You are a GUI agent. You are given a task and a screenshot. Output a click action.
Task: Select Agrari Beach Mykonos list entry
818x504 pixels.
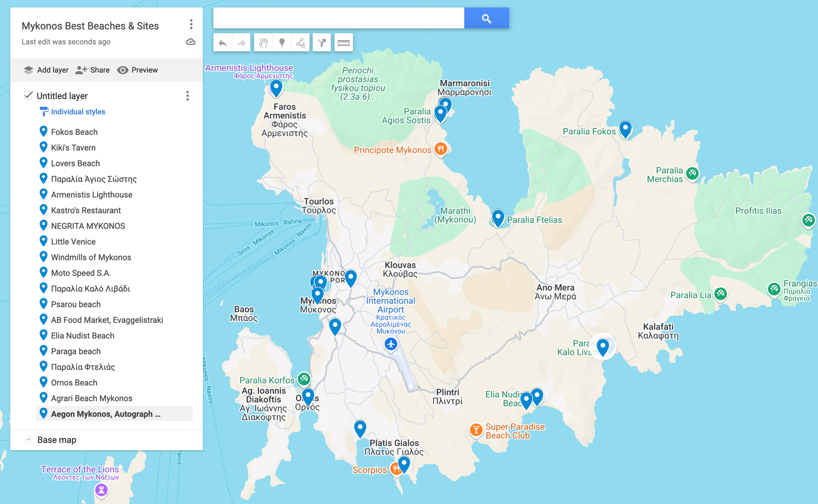pyautogui.click(x=115, y=398)
